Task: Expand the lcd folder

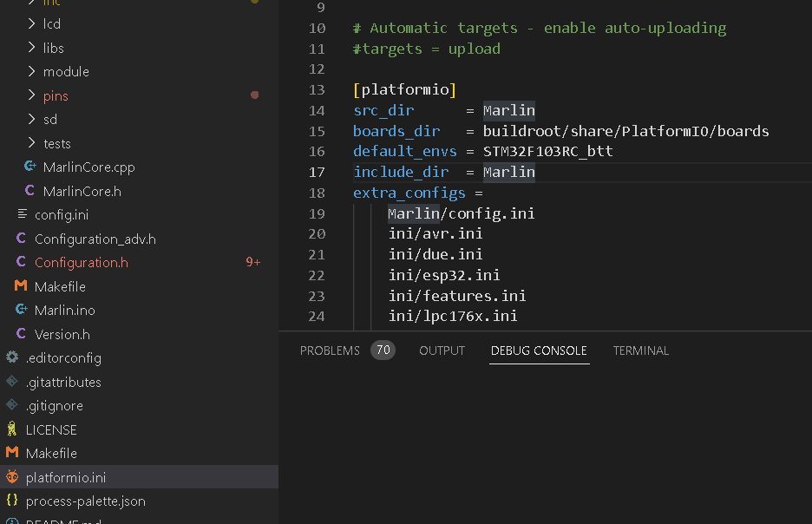Action: coord(31,23)
